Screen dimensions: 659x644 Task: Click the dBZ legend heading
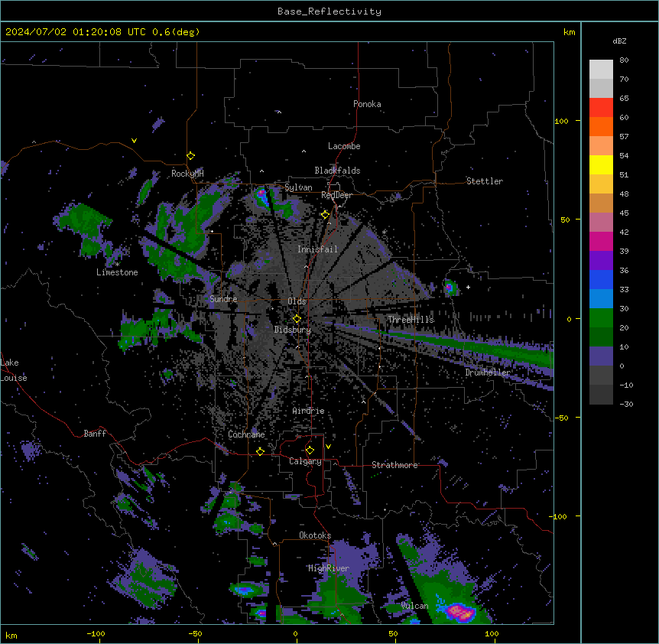(619, 41)
